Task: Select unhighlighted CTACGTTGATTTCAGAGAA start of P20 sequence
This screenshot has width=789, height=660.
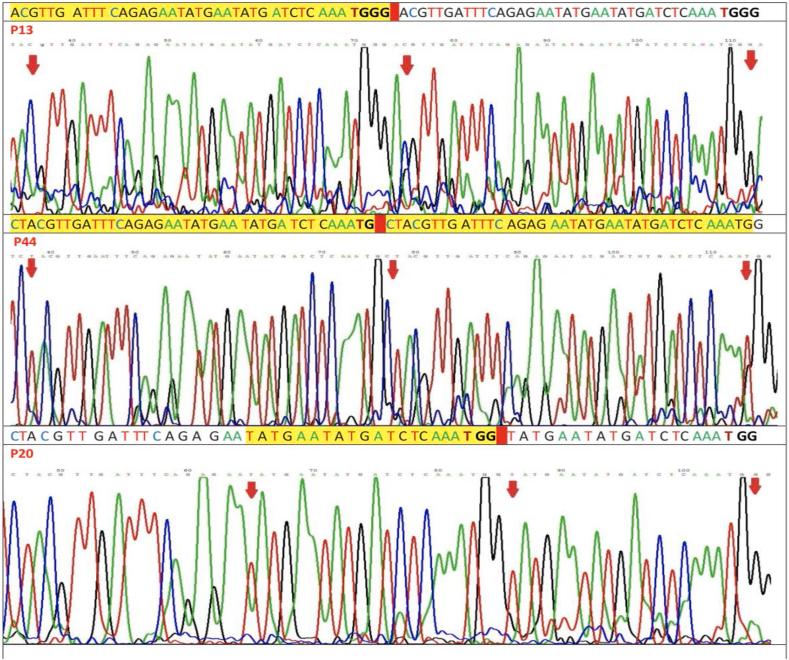Action: (128, 436)
